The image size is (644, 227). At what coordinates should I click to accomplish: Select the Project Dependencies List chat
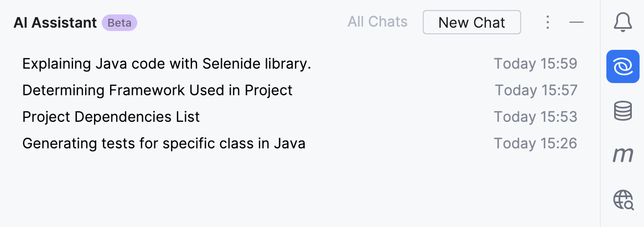pyautogui.click(x=111, y=117)
